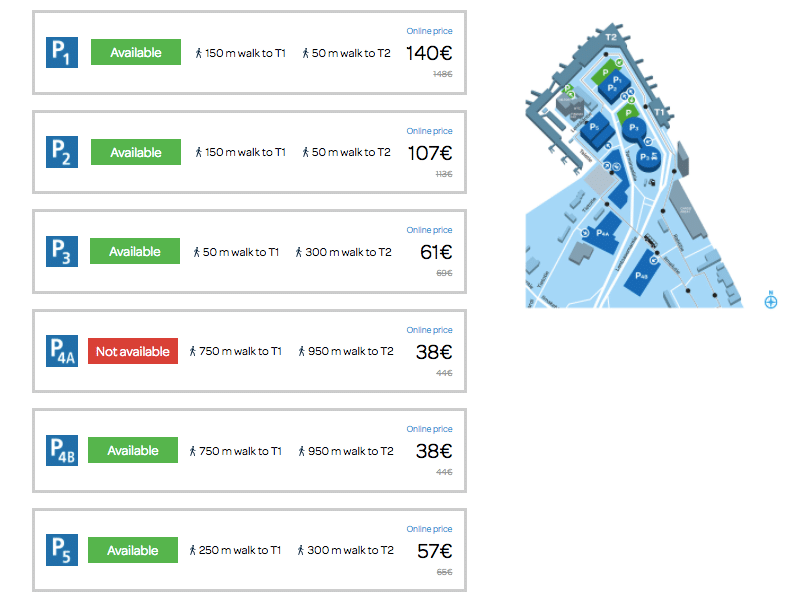Click the P2 parking icon
The height and width of the screenshot is (598, 799).
point(62,152)
